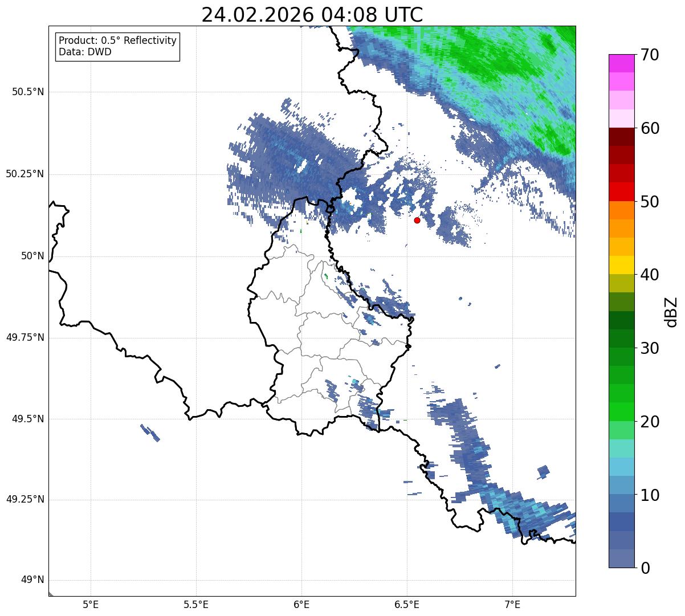Click the colorbar tick value 30
Viewport: 685px width, 616px height.
(650, 348)
